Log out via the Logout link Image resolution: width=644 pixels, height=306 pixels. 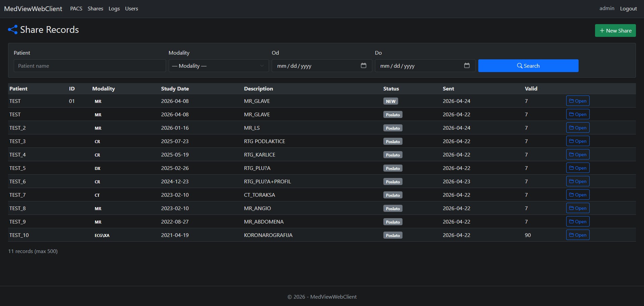628,9
